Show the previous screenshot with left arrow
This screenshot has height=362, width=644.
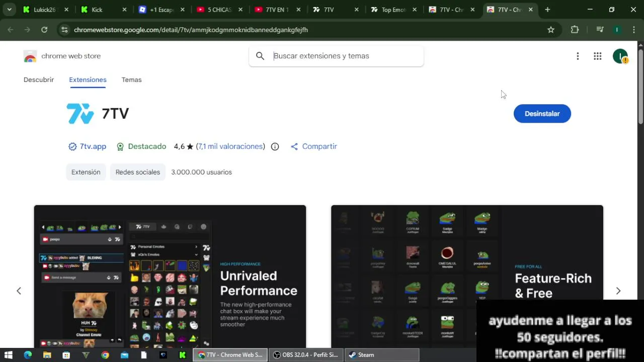[19, 291]
